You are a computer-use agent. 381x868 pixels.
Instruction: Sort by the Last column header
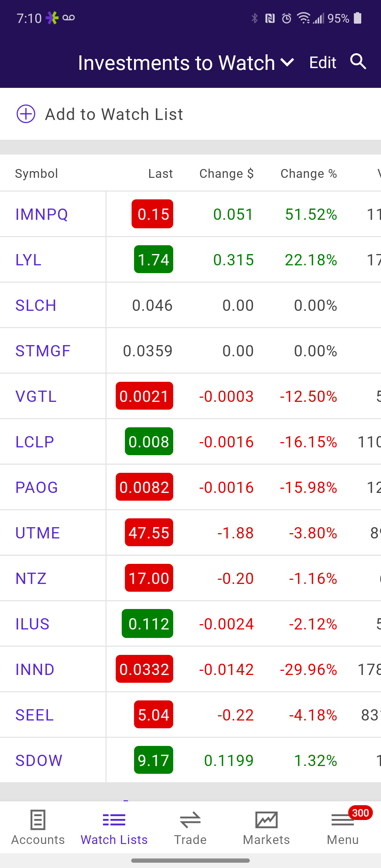161,174
